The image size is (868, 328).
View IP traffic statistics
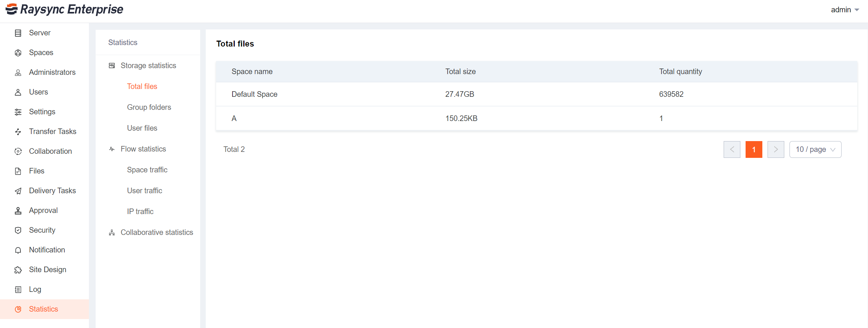pos(140,211)
